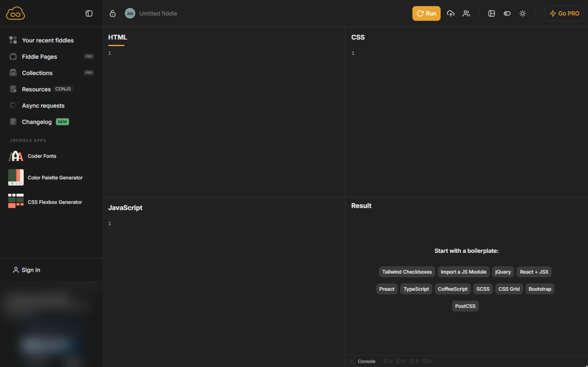The width and height of the screenshot is (588, 367).
Task: Toggle the switch icon in the top bar
Action: [x=507, y=14]
